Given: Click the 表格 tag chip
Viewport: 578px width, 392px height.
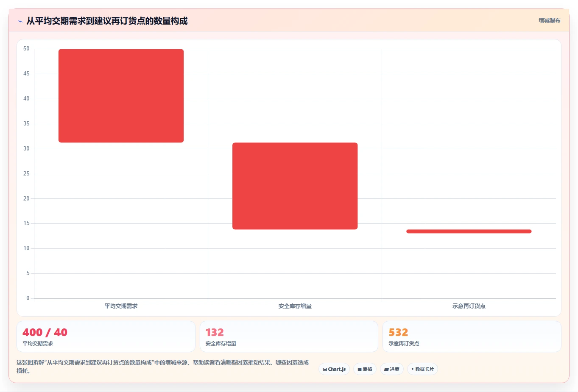Looking at the screenshot, I should [365, 369].
